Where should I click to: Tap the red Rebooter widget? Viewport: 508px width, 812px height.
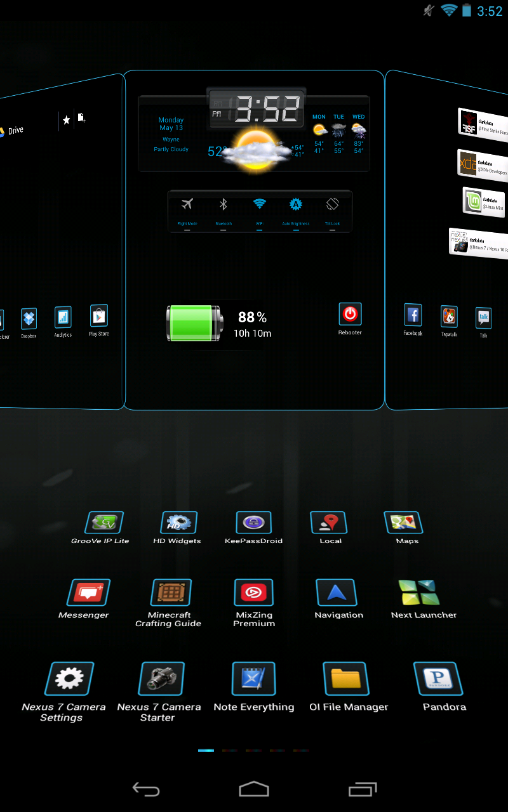pos(350,314)
